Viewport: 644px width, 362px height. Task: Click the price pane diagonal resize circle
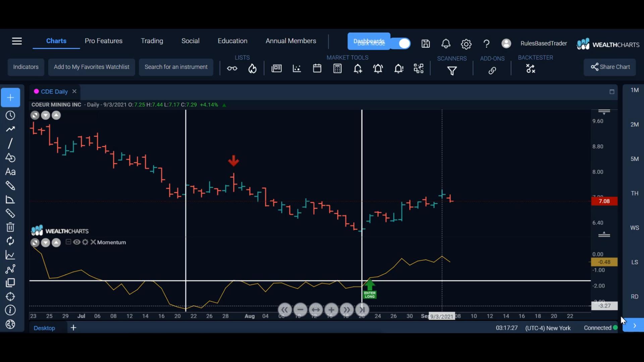(35, 115)
